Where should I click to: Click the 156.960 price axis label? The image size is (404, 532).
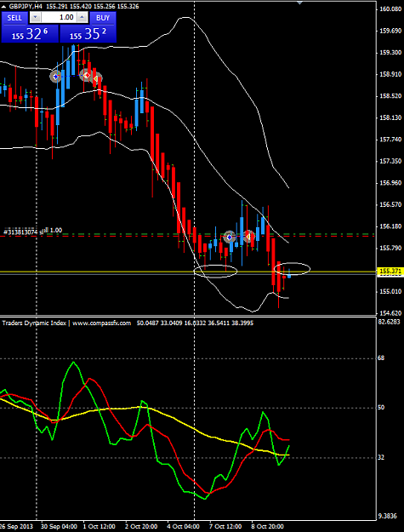tap(391, 183)
